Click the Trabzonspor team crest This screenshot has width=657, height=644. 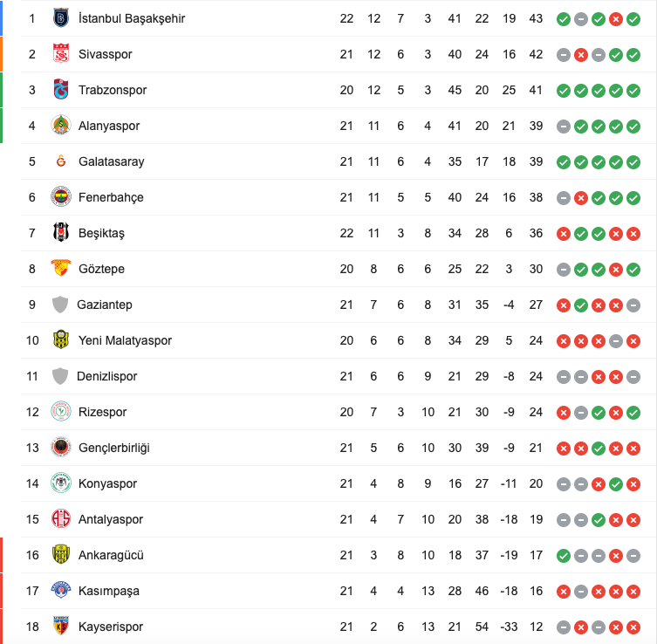(60, 90)
